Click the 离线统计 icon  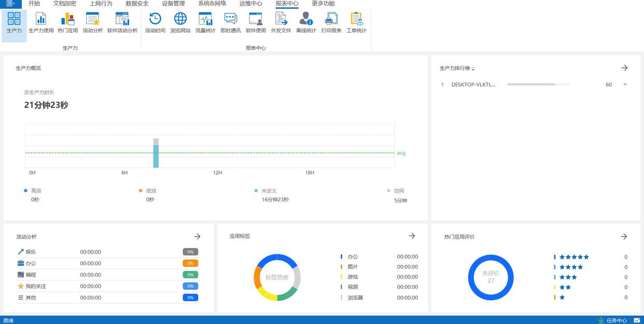(306, 23)
